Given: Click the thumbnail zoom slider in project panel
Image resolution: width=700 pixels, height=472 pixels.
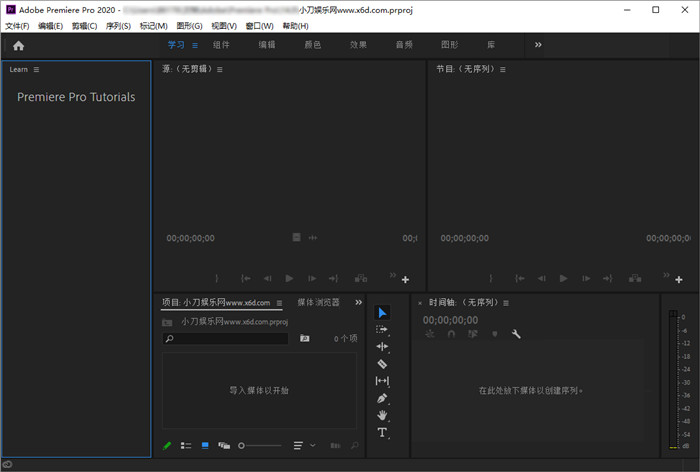Looking at the screenshot, I should [x=260, y=445].
